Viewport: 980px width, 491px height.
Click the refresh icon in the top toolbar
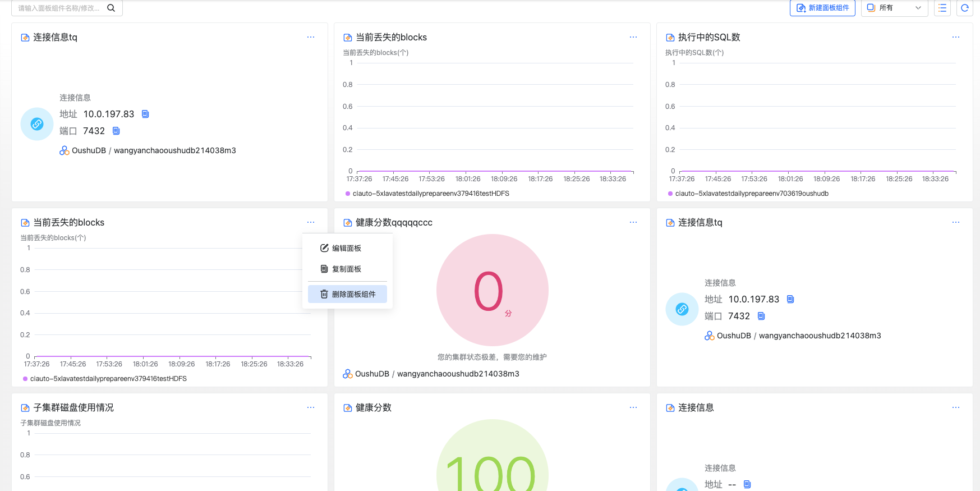pos(964,8)
